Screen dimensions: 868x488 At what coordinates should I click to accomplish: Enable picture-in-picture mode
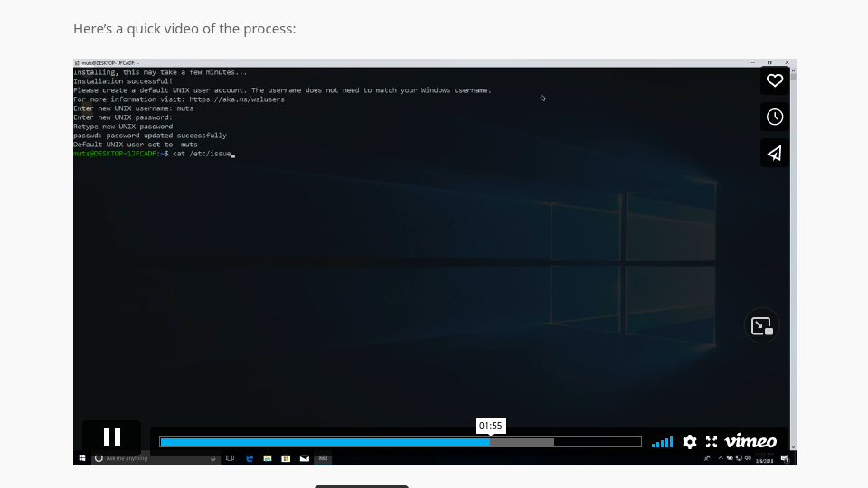pos(762,326)
